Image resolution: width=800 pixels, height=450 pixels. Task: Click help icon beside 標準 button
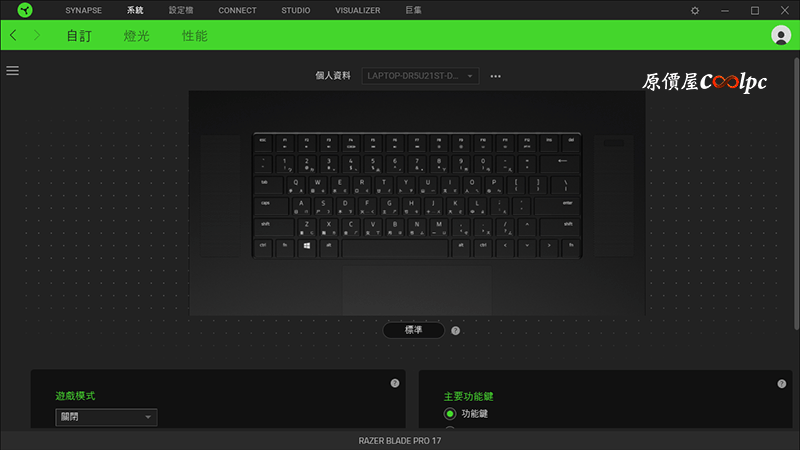pyautogui.click(x=456, y=331)
